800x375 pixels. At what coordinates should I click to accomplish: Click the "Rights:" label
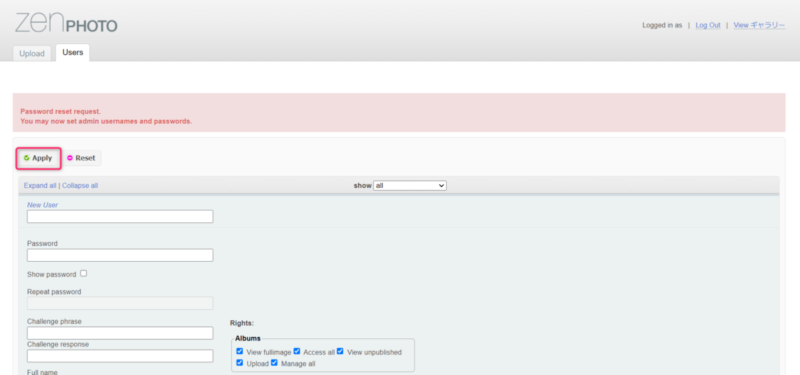tap(242, 323)
